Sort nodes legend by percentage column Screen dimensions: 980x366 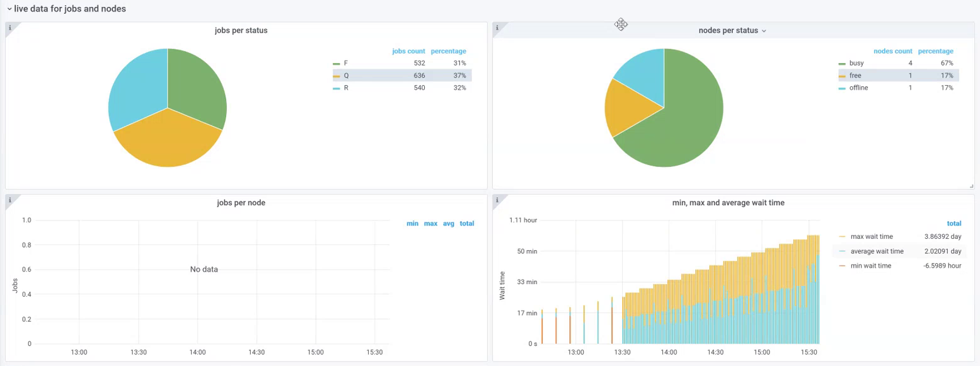pos(935,51)
